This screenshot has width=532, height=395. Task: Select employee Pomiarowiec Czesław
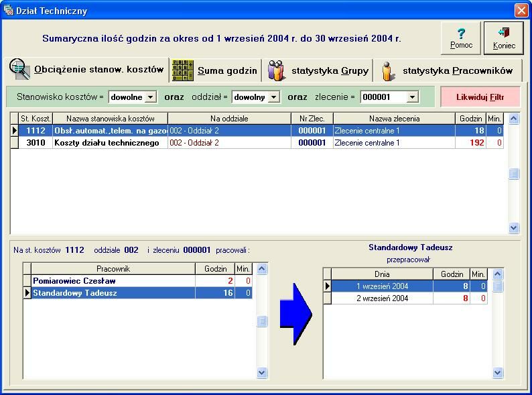coord(138,281)
